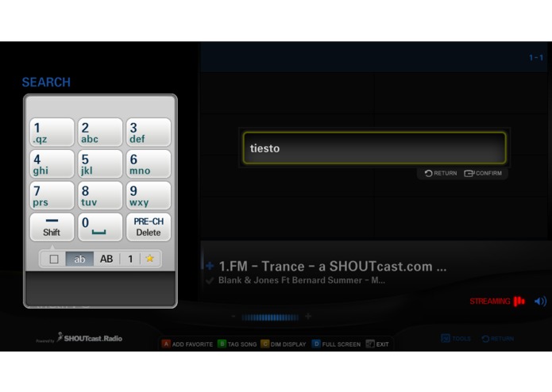Select the empty square input mode

tap(54, 259)
